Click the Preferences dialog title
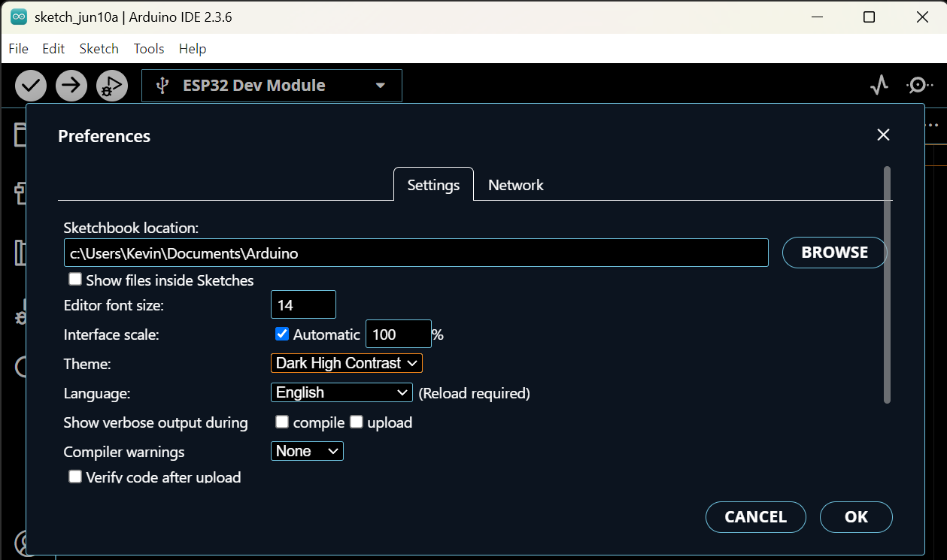947x560 pixels. pos(105,136)
